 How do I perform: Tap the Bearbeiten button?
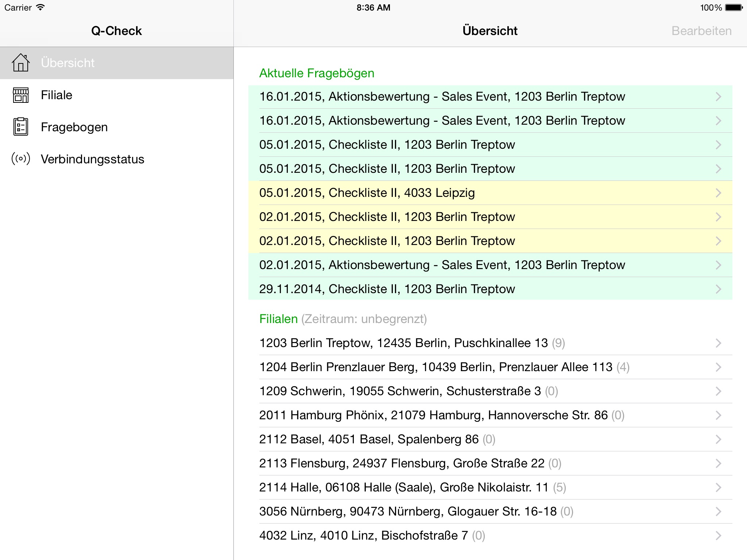pos(701,31)
